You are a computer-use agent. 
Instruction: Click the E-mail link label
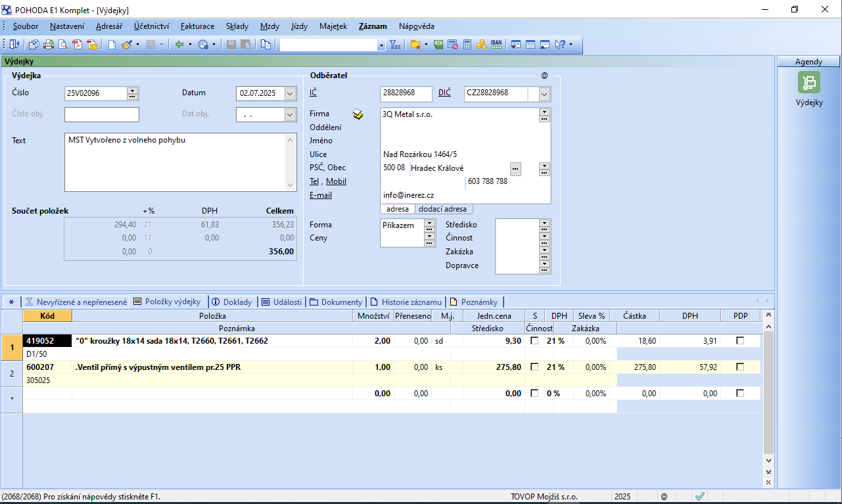(x=321, y=195)
